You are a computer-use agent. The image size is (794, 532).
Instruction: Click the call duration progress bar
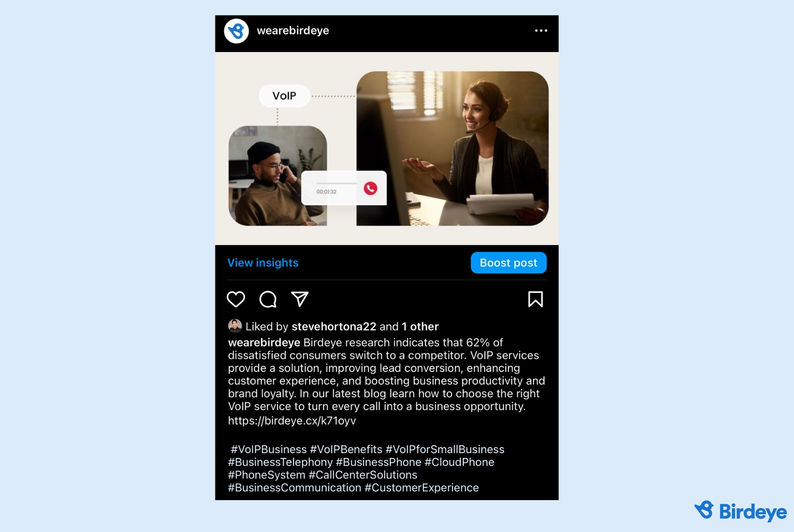click(336, 183)
